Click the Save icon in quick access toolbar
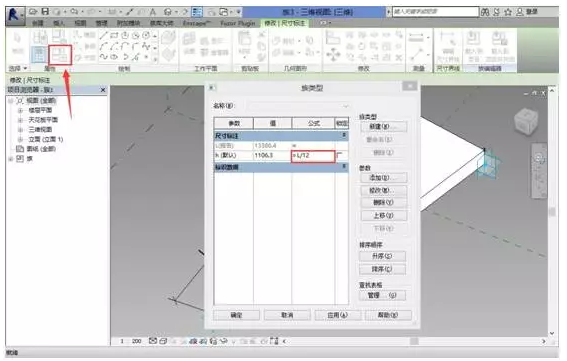This screenshot has width=567, height=361. [45, 12]
